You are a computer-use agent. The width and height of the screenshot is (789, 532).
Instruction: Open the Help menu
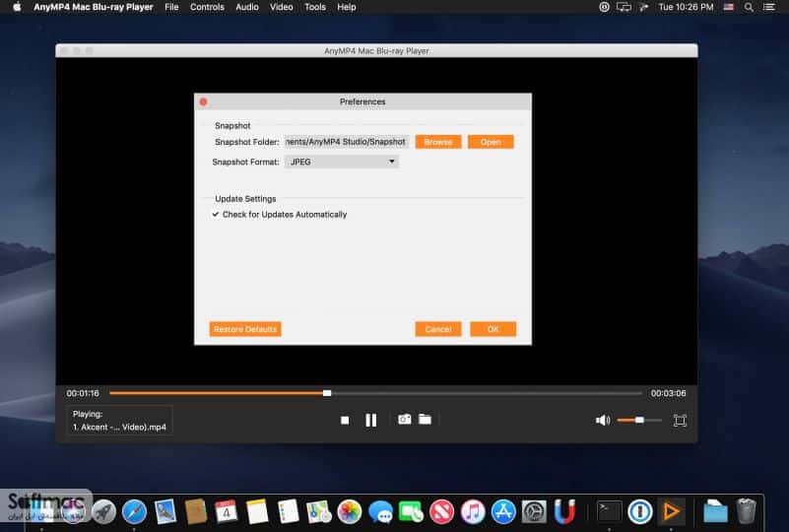coord(346,7)
